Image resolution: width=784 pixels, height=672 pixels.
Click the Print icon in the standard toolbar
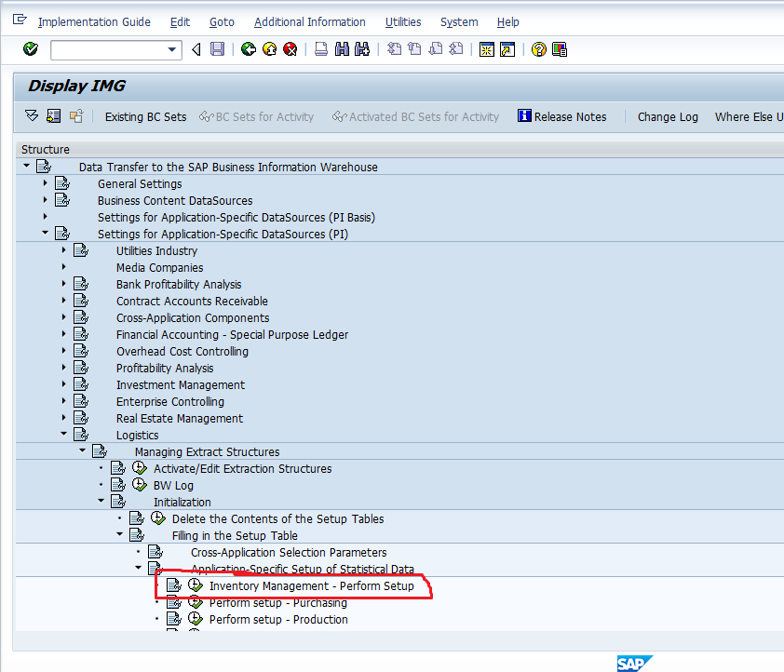(320, 49)
